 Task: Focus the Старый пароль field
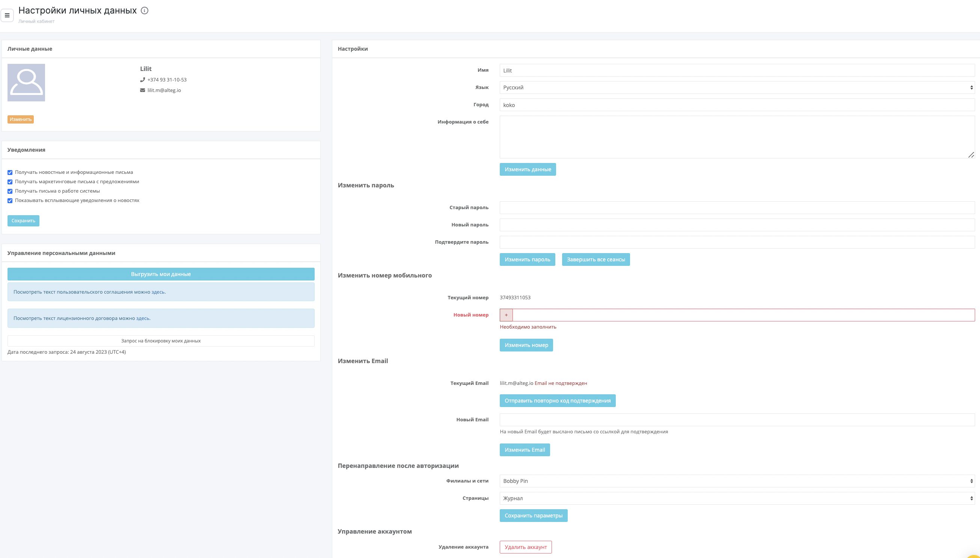tap(737, 208)
